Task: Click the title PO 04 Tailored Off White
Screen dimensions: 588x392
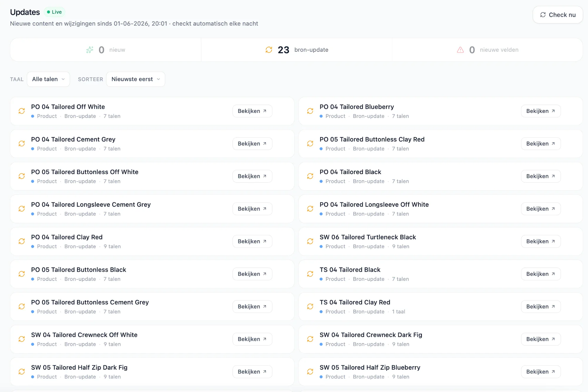Action: [x=68, y=107]
